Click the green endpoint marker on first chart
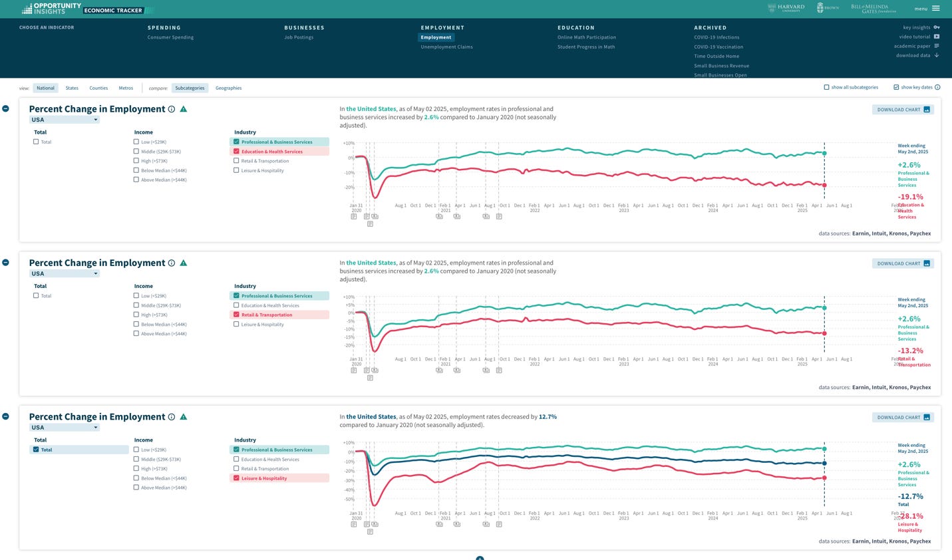Screen dimensions: 952x560 coord(824,154)
